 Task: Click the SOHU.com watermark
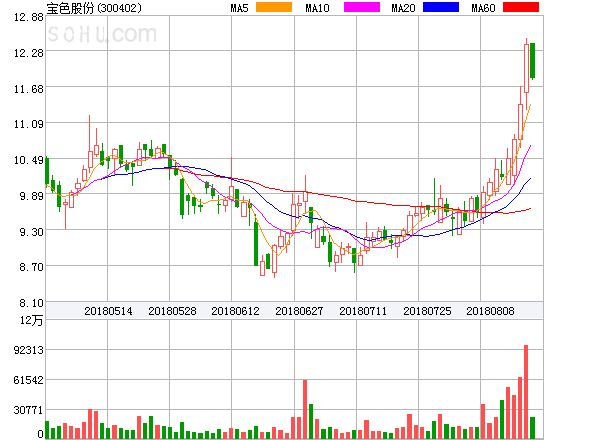[x=108, y=35]
